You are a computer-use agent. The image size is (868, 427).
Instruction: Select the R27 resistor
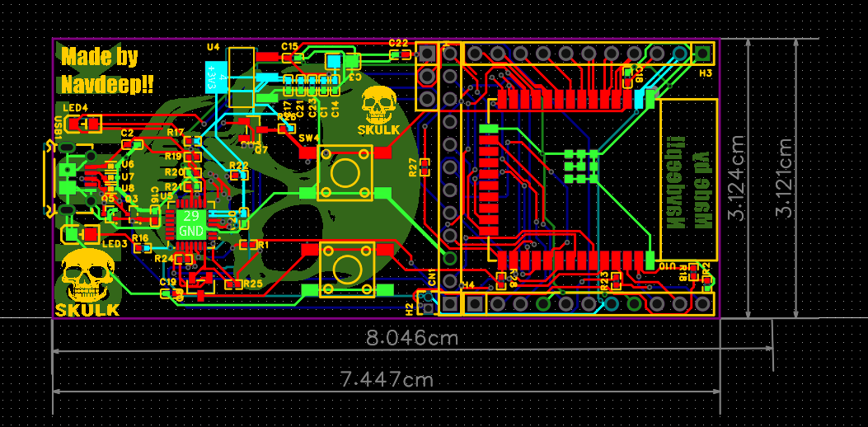tap(425, 168)
